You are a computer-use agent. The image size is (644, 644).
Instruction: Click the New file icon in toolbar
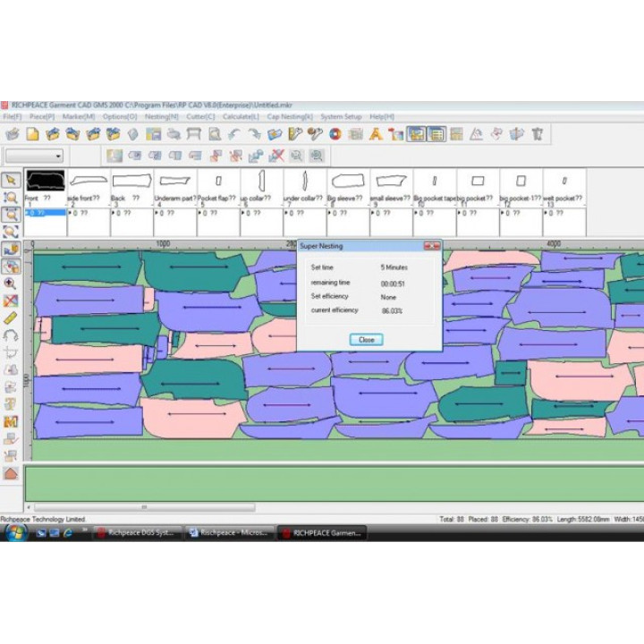[x=32, y=134]
